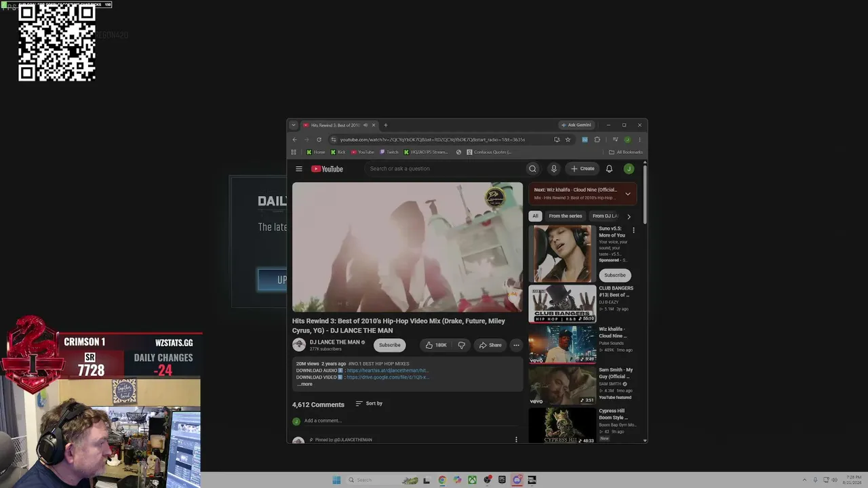Show hidden system tray icons
Viewport: 868px width, 488px height.
click(805, 480)
